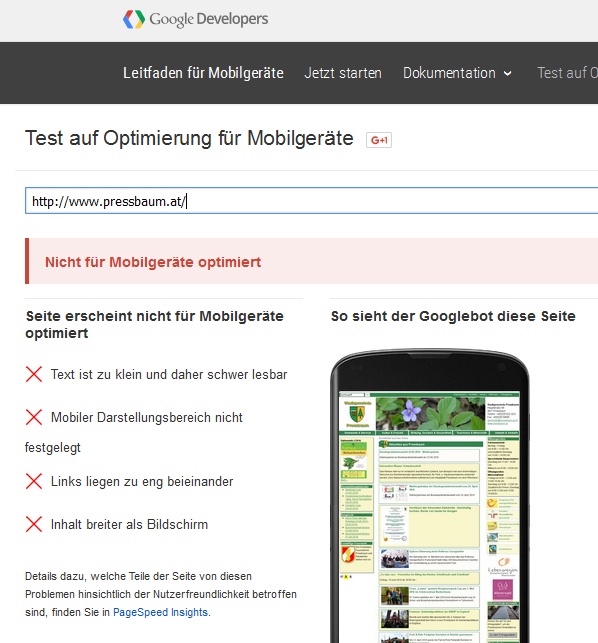Click the G+1 share button
This screenshot has height=643, width=598.
click(x=379, y=140)
